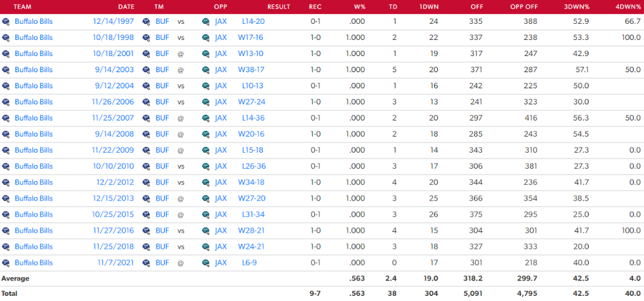Sort by the W% column header
The image size is (644, 301).
(359, 7)
